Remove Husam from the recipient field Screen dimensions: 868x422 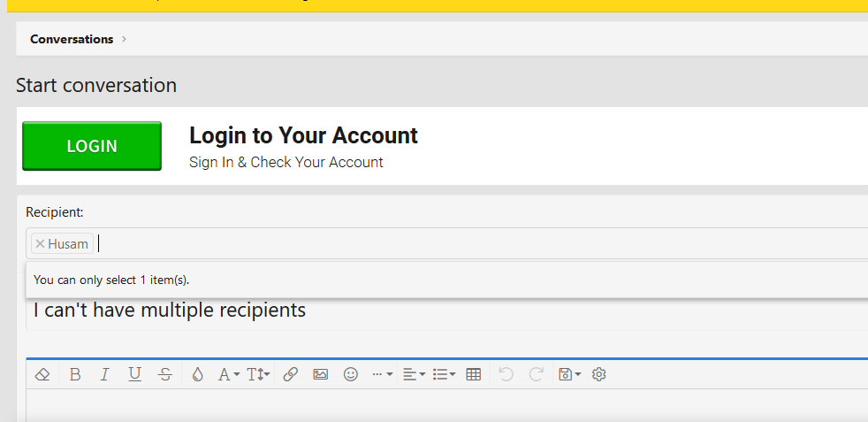point(40,244)
